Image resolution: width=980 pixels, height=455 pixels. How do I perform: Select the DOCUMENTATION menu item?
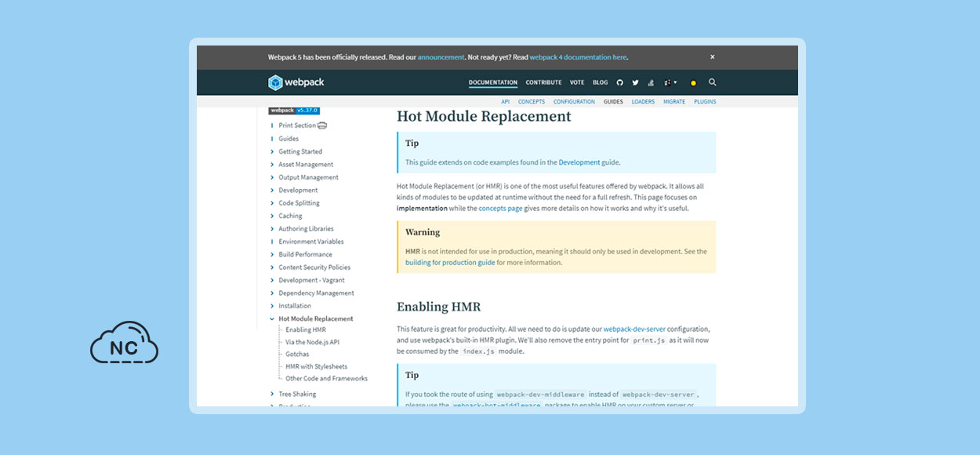pyautogui.click(x=493, y=82)
